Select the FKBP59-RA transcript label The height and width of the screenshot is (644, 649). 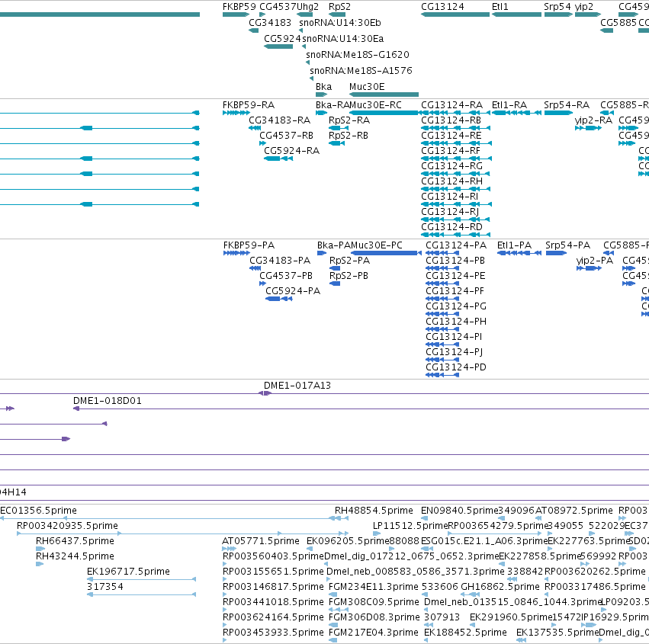pos(249,105)
